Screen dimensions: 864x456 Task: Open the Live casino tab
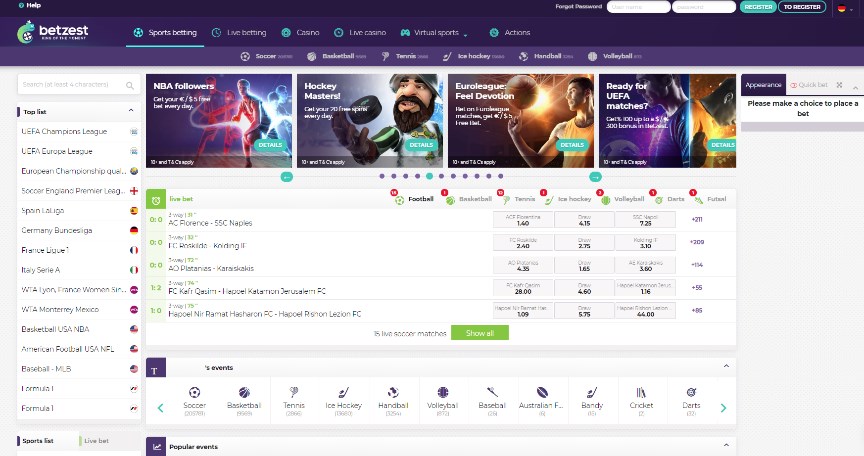pyautogui.click(x=360, y=32)
